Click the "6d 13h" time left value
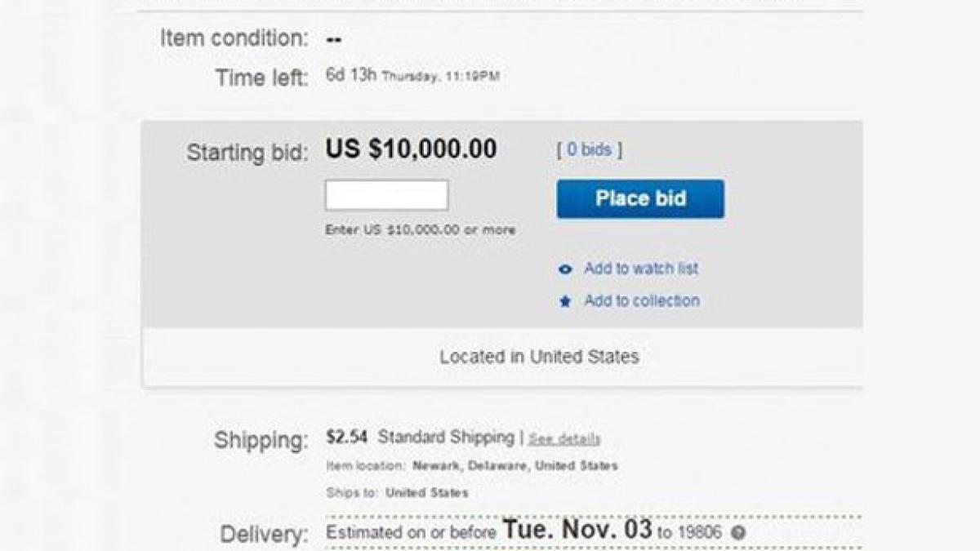 coord(351,76)
